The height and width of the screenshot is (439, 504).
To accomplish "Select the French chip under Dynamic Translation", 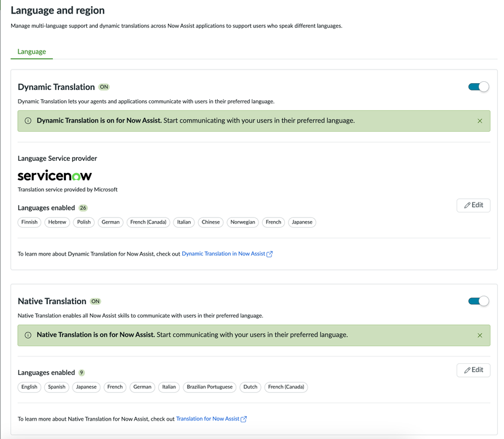I will click(273, 222).
